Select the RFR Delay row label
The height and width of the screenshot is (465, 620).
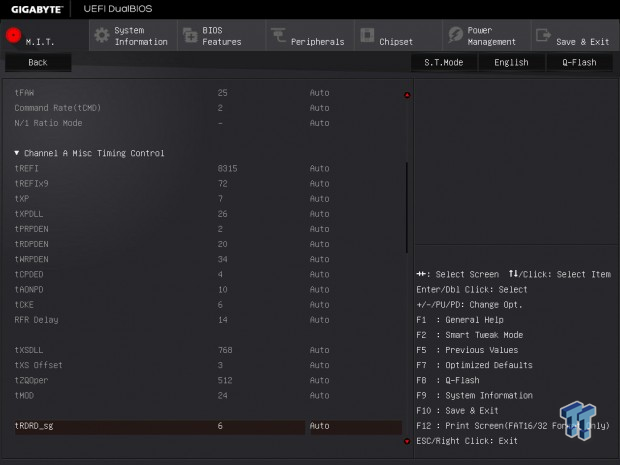point(36,320)
